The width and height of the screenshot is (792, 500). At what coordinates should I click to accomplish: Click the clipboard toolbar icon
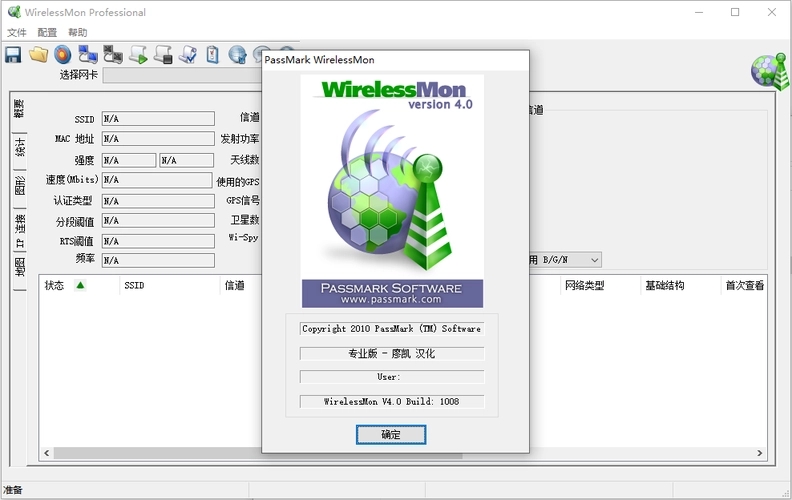[213, 55]
